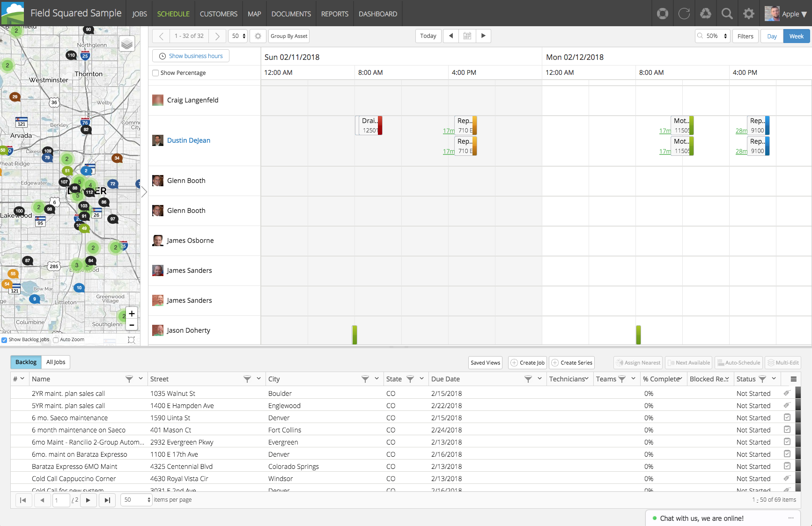Switch to All Jobs tab
The width and height of the screenshot is (812, 526).
coord(56,362)
